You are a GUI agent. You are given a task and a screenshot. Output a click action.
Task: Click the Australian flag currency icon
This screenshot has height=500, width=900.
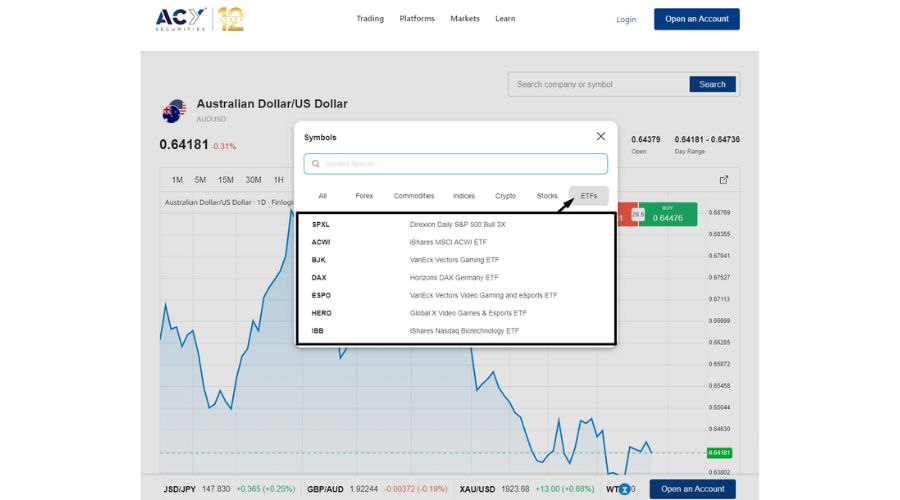(173, 112)
